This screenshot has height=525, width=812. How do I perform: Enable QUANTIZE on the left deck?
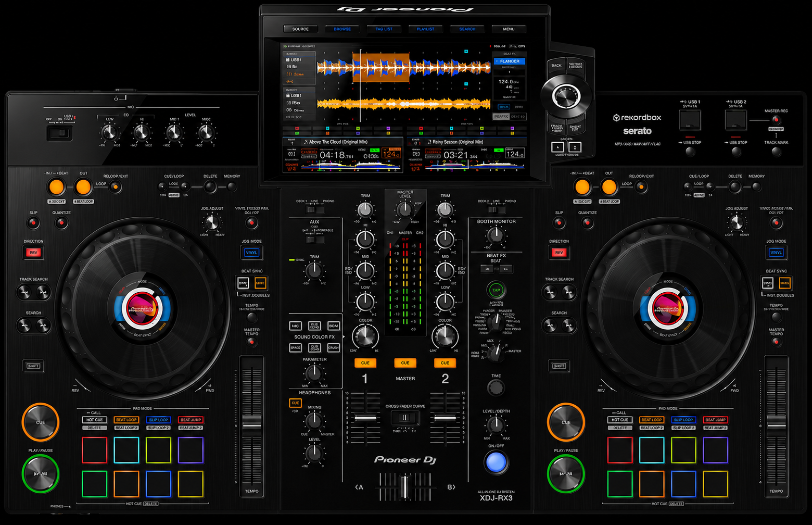(x=61, y=223)
